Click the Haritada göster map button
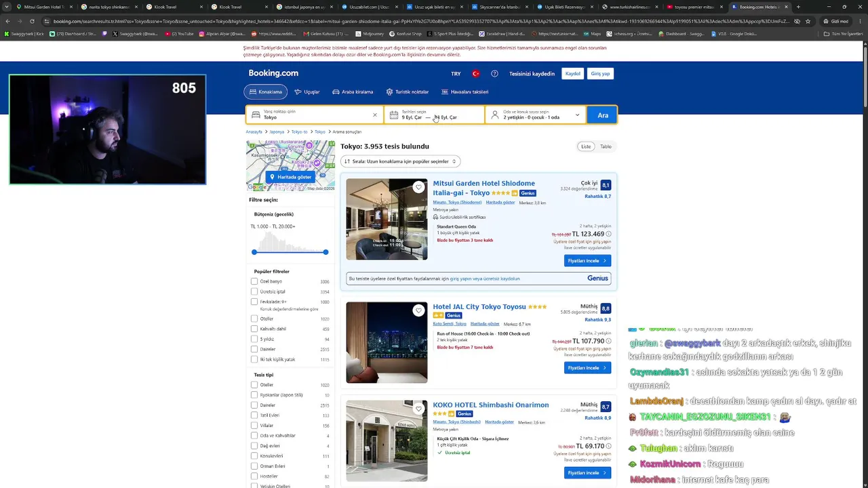Image resolution: width=868 pixels, height=488 pixels. 290,177
